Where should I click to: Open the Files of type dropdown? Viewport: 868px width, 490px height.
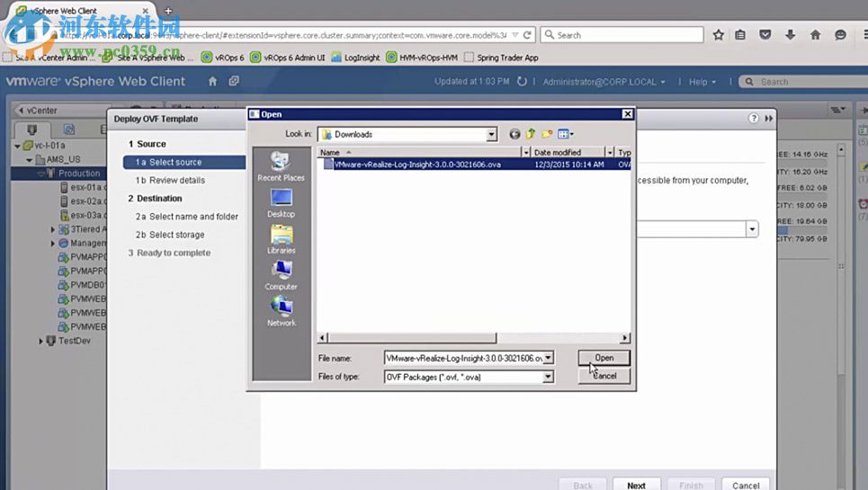pyautogui.click(x=548, y=377)
